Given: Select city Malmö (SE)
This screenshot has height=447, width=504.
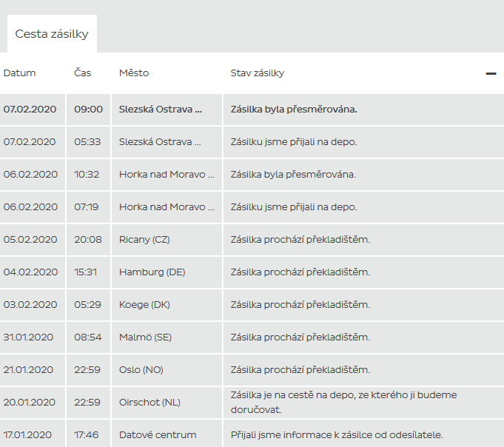Looking at the screenshot, I should click(145, 337).
